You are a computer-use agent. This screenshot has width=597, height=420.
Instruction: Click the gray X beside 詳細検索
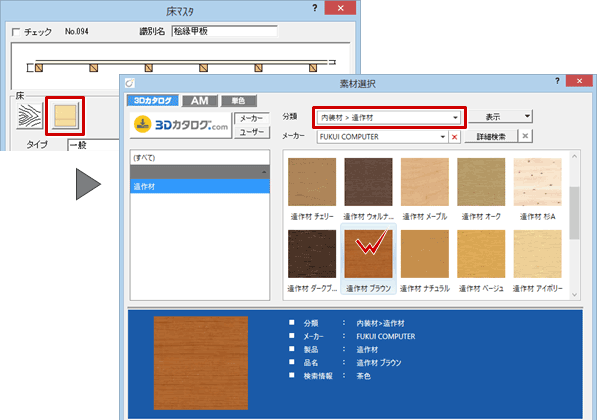(x=525, y=136)
